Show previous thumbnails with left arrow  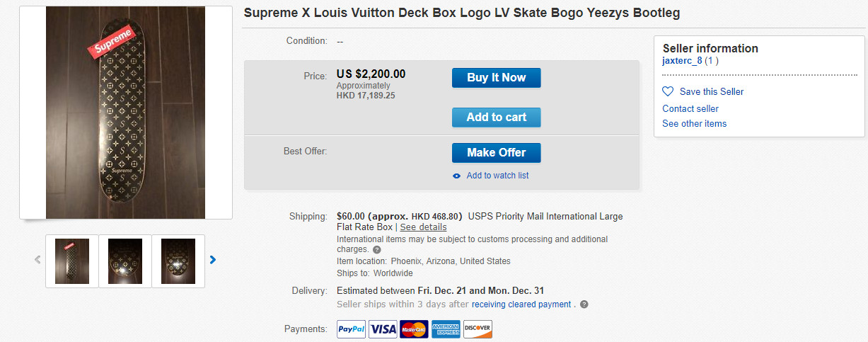tap(37, 260)
